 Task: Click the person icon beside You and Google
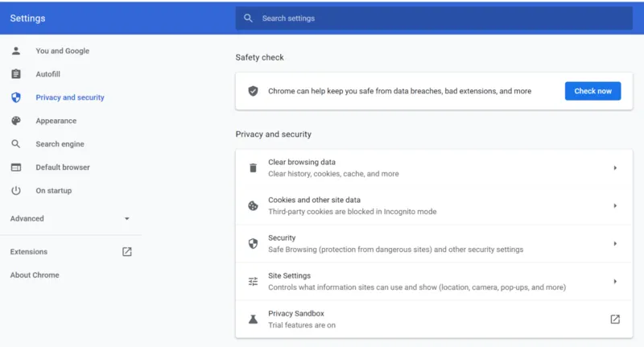(x=16, y=51)
